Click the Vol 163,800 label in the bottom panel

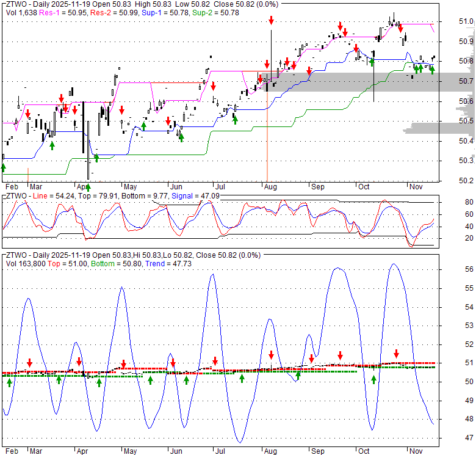pyautogui.click(x=24, y=263)
